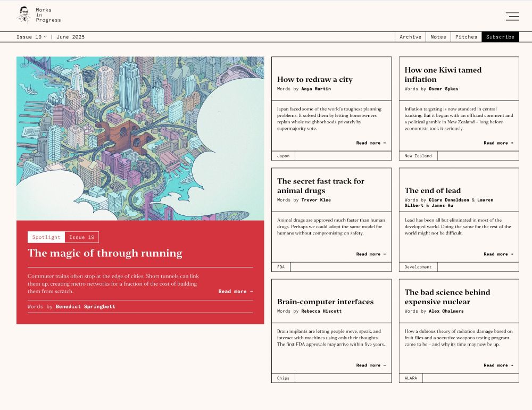The image size is (532, 410).
Task: Click the 'Animal drugs are approved much faster' summary
Action: pyautogui.click(x=331, y=227)
